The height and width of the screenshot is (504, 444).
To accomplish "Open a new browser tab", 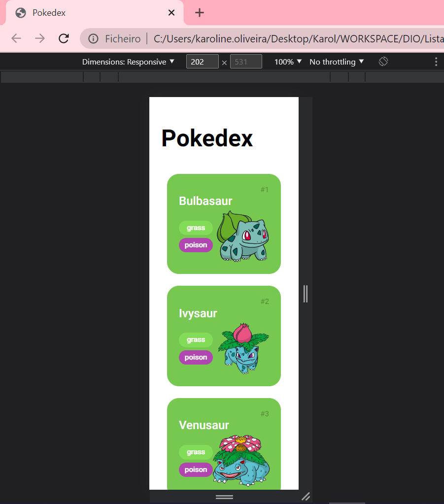I will (x=200, y=13).
